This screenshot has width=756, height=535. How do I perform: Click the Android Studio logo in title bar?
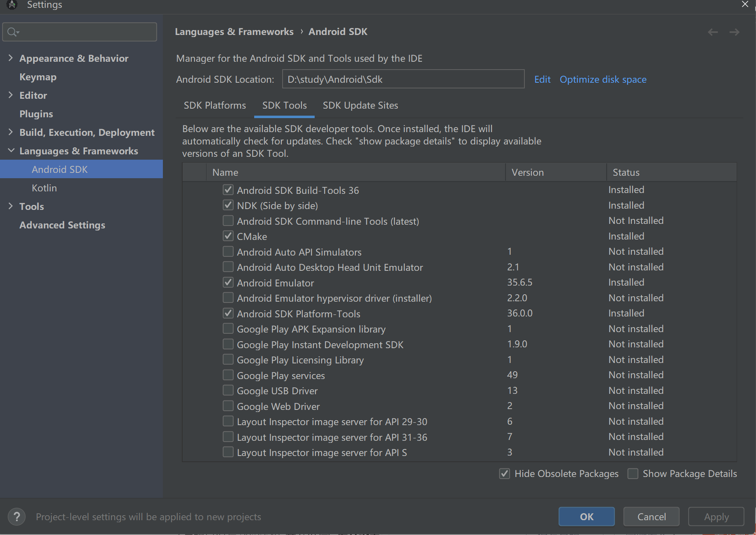(x=12, y=5)
